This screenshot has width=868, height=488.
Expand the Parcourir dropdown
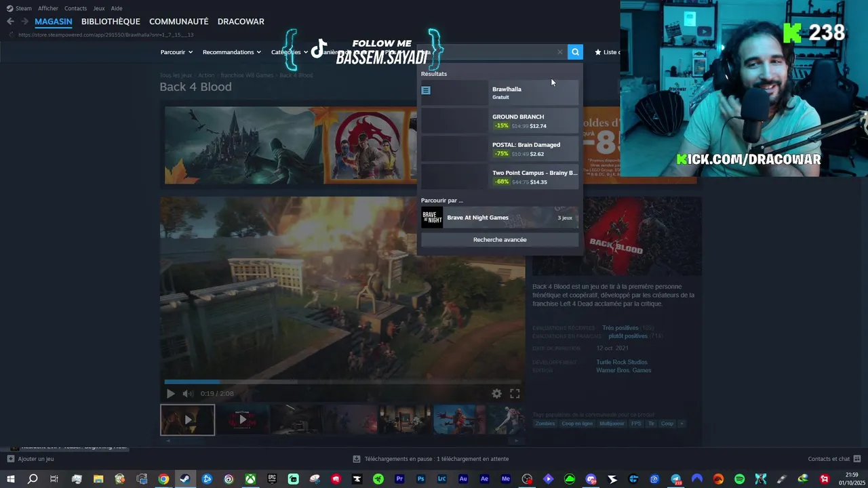click(x=176, y=52)
